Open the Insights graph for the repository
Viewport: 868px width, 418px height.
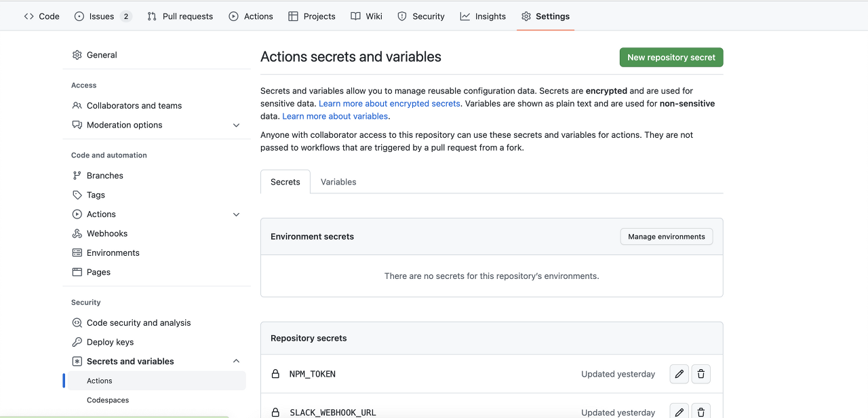(x=482, y=16)
